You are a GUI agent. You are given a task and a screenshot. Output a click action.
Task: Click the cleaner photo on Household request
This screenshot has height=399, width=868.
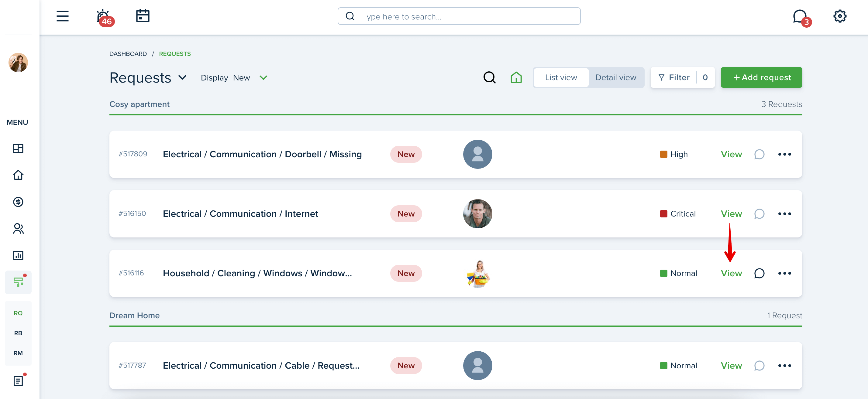(478, 273)
